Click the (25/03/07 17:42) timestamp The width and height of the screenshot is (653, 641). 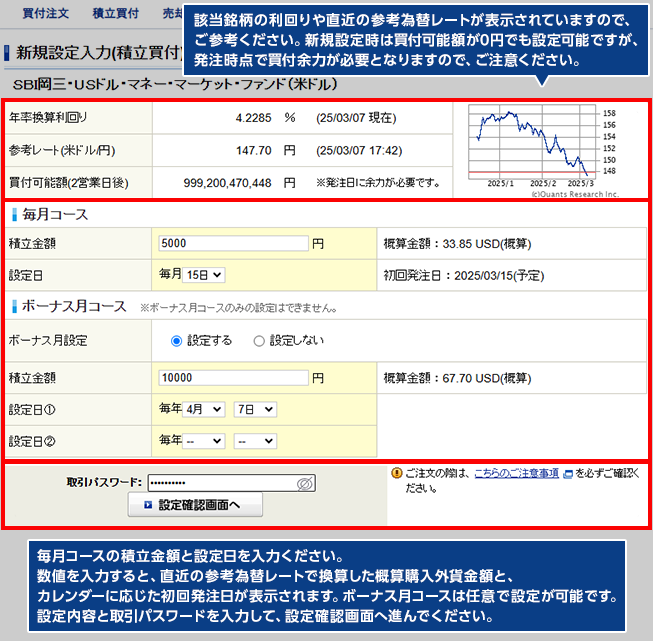point(359,150)
